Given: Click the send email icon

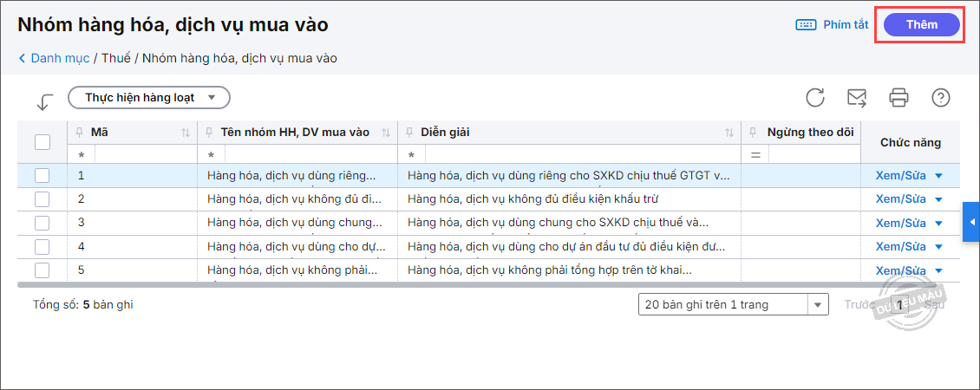Looking at the screenshot, I should (857, 98).
